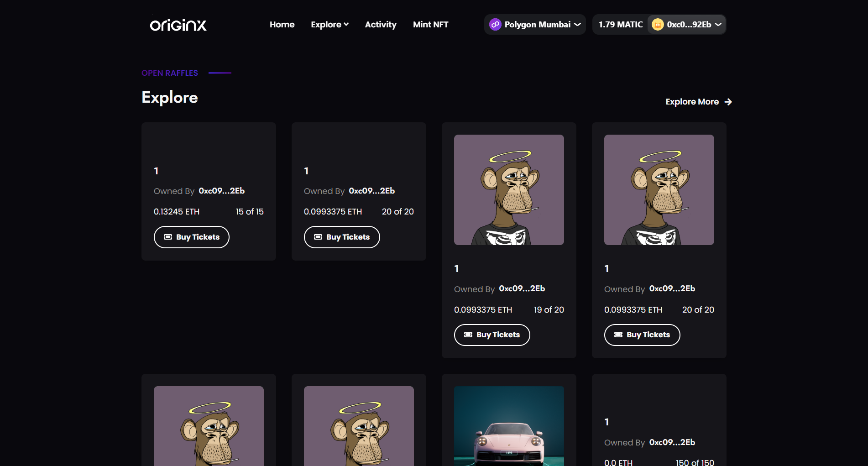Image resolution: width=868 pixels, height=466 pixels.
Task: Click the 0.13245 ETH price
Action: point(177,212)
